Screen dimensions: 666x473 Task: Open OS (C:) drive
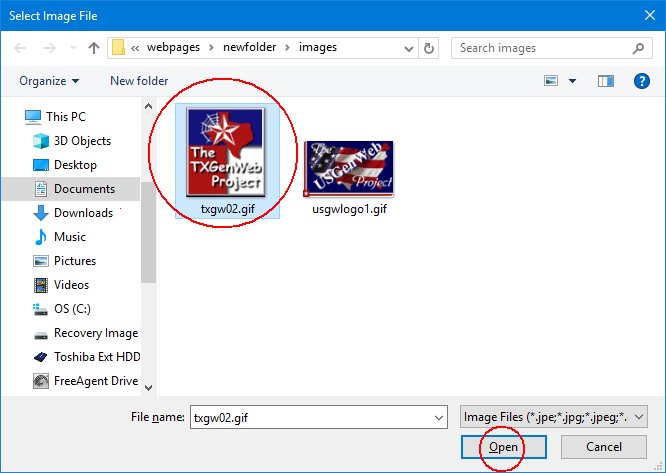coord(72,309)
